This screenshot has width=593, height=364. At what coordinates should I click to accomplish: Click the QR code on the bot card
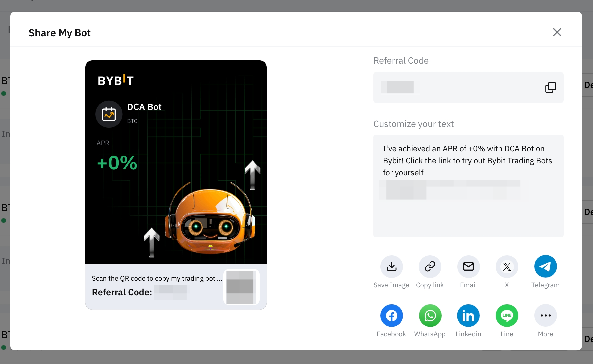(x=241, y=287)
